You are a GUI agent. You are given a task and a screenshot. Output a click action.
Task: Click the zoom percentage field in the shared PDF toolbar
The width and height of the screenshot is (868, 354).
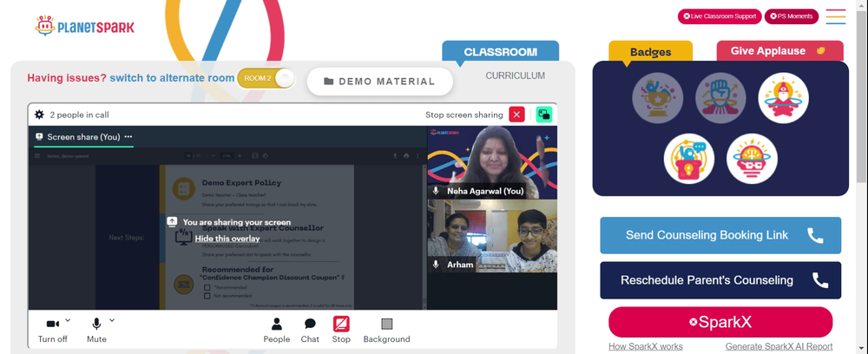pyautogui.click(x=227, y=156)
